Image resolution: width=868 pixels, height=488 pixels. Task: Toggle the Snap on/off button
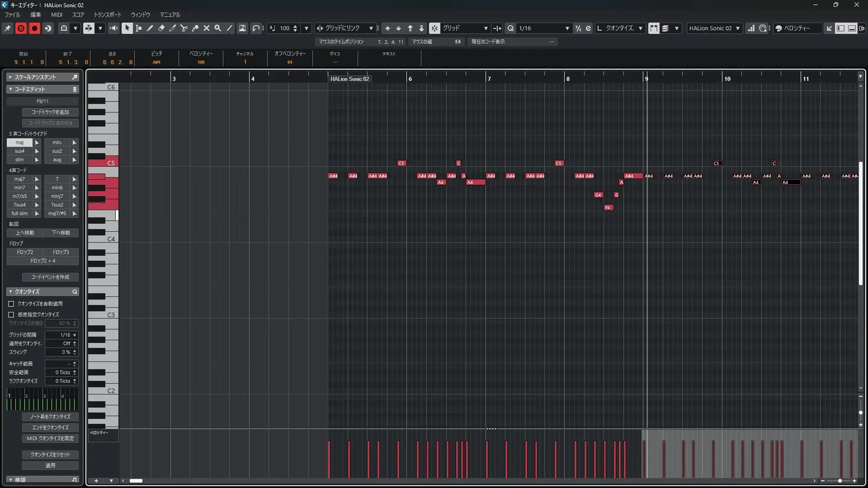pyautogui.click(x=434, y=28)
